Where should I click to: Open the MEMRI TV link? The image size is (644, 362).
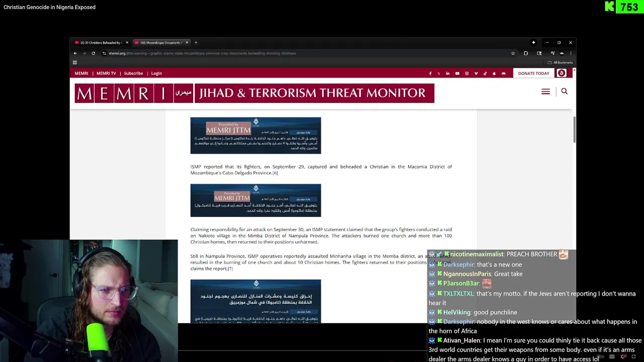(x=106, y=73)
